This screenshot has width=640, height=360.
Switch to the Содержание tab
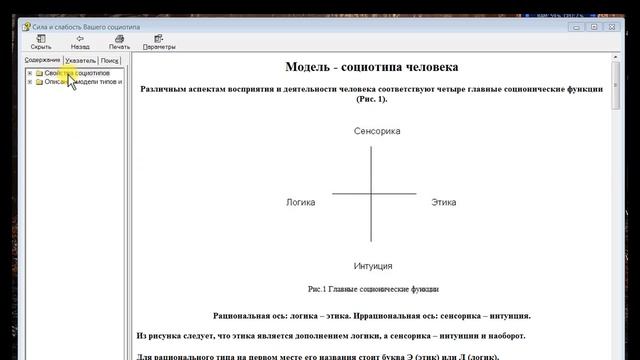pyautogui.click(x=42, y=60)
